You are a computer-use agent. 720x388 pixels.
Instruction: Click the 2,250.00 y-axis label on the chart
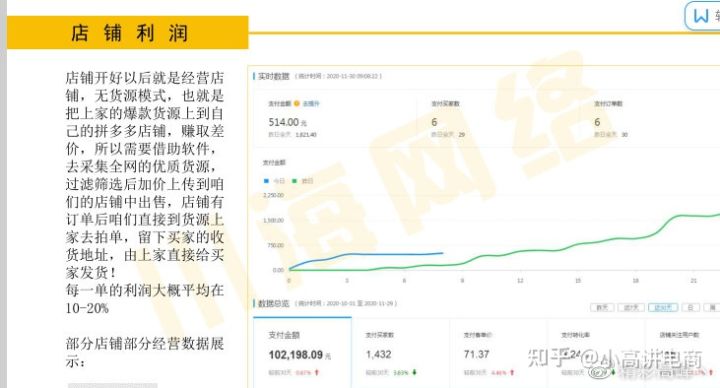(x=273, y=196)
